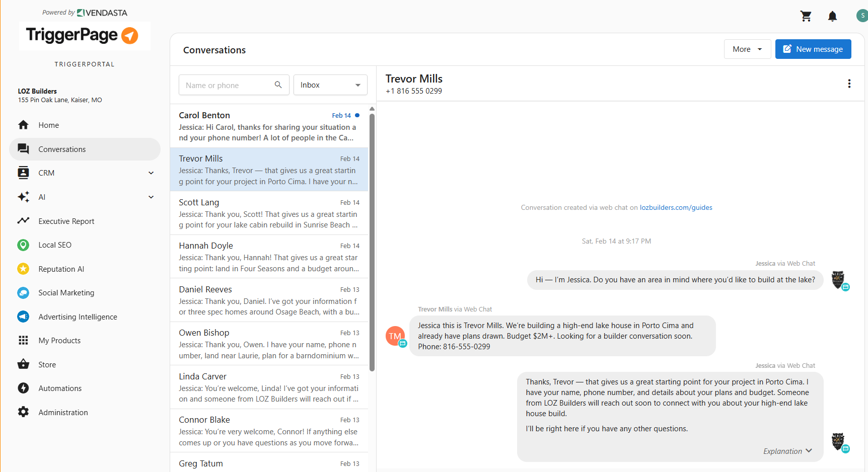Open Hannah Doyle conversation

point(269,257)
